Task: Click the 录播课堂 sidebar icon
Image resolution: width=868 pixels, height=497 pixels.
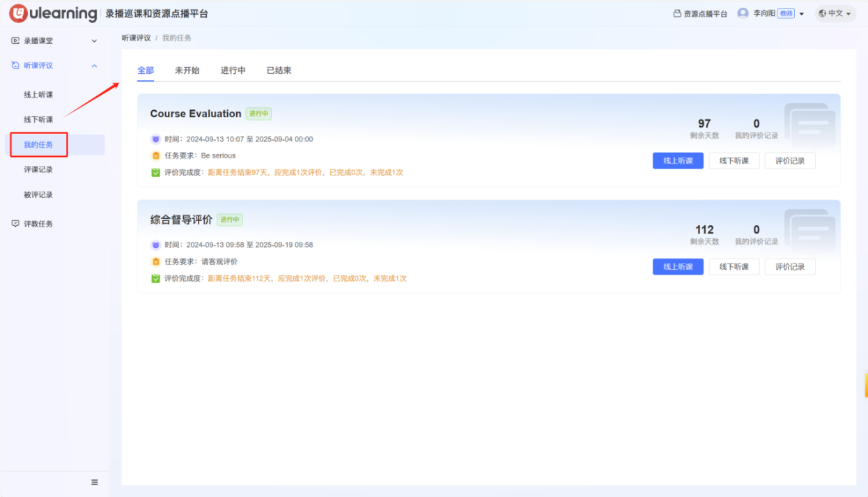Action: [x=15, y=41]
